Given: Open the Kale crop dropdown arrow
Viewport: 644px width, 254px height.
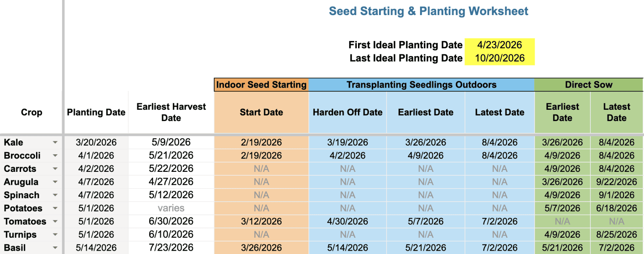Looking at the screenshot, I should (x=55, y=143).
